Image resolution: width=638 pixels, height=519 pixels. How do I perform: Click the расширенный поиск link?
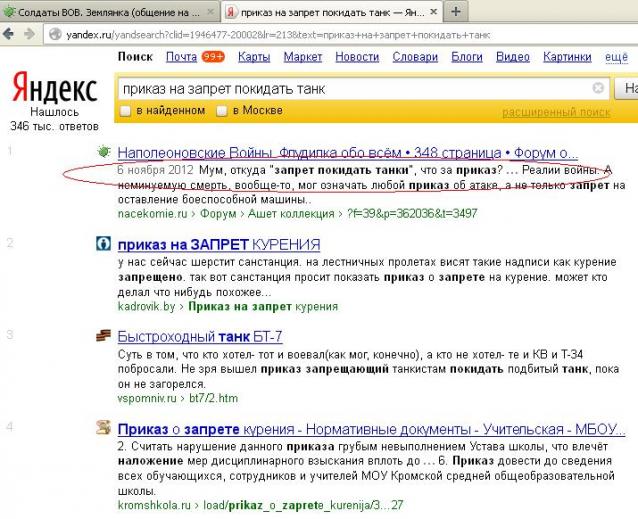556,112
